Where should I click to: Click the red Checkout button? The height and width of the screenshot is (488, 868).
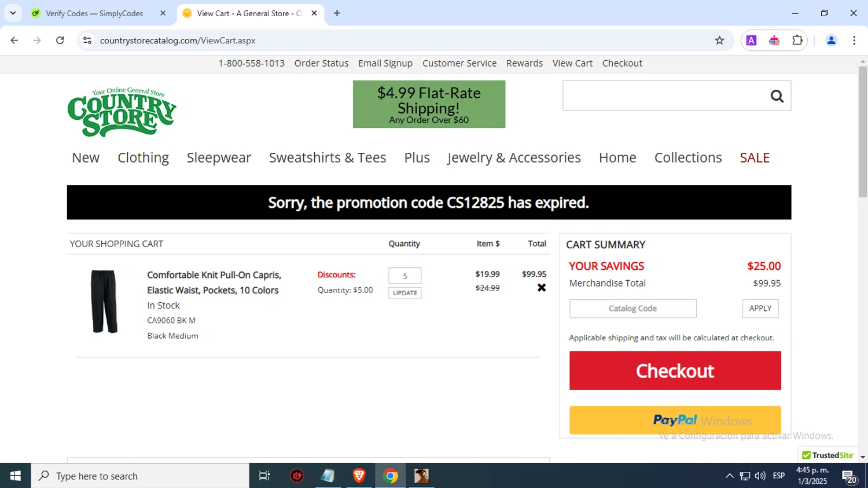pyautogui.click(x=675, y=370)
